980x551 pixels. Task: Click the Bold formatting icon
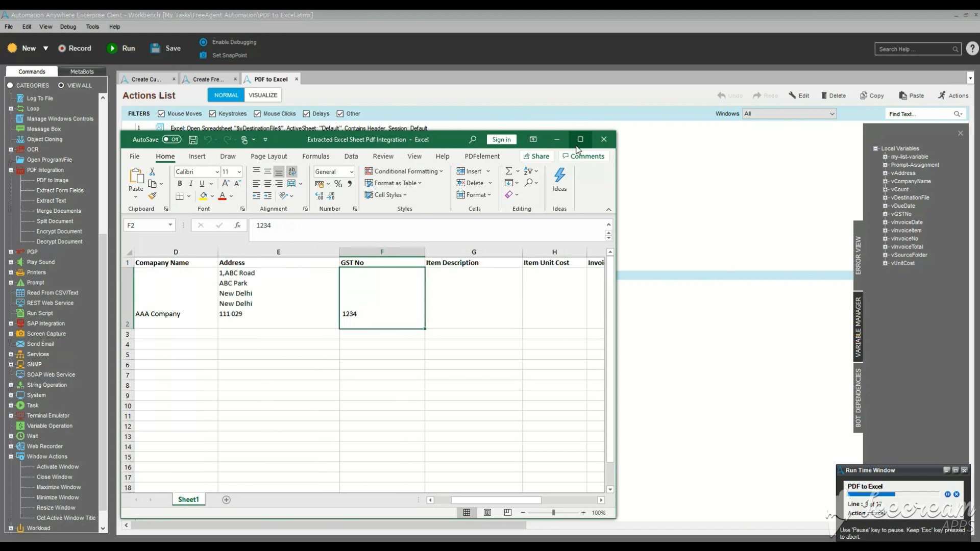(180, 184)
